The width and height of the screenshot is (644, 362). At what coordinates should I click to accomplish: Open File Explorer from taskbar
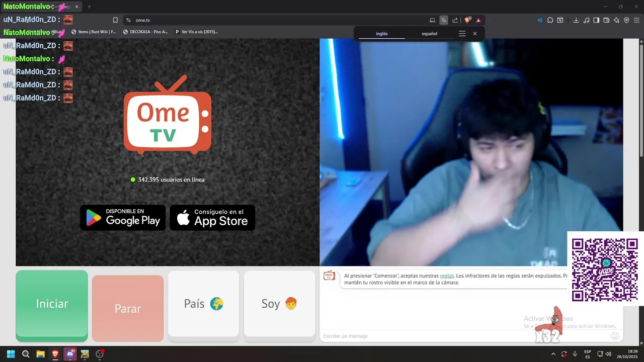(x=40, y=354)
